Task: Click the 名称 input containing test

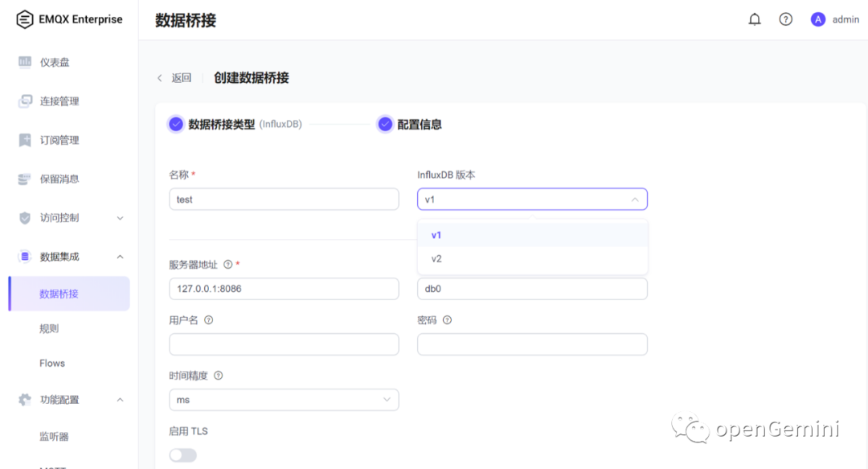Action: (284, 199)
